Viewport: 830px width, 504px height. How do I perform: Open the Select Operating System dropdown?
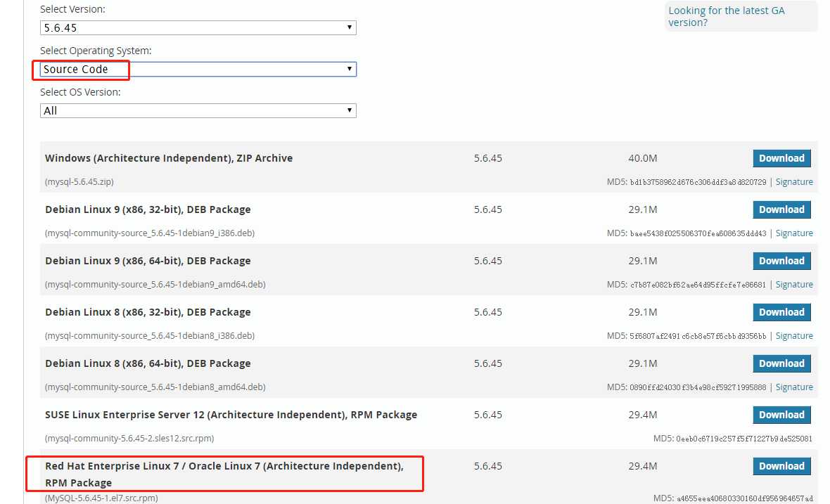[x=198, y=70]
